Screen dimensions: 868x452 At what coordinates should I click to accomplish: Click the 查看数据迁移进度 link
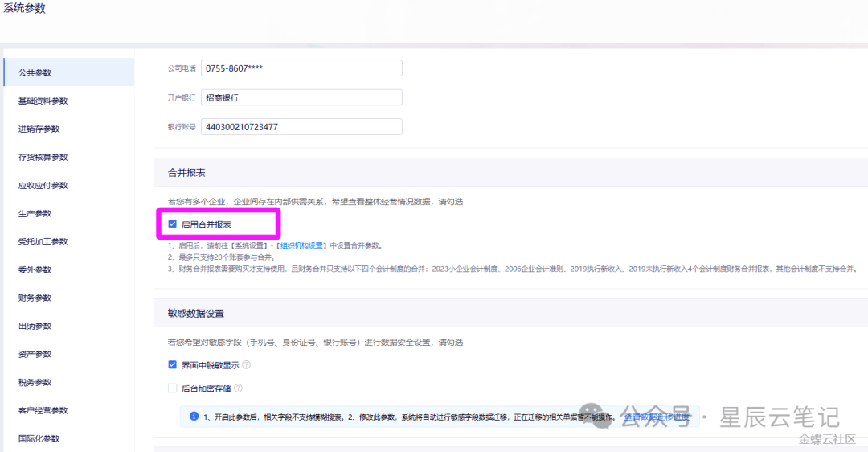(x=656, y=417)
